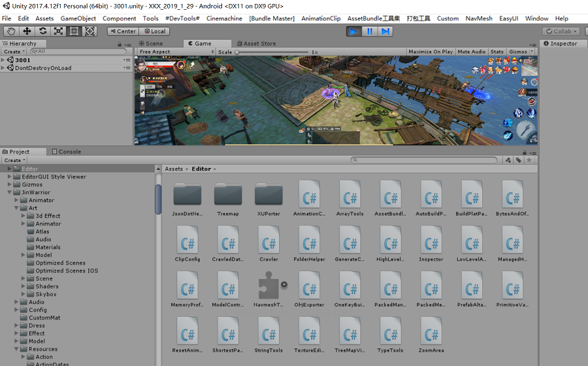Open the File menu
Viewport: 588px width, 366px height.
[x=7, y=18]
